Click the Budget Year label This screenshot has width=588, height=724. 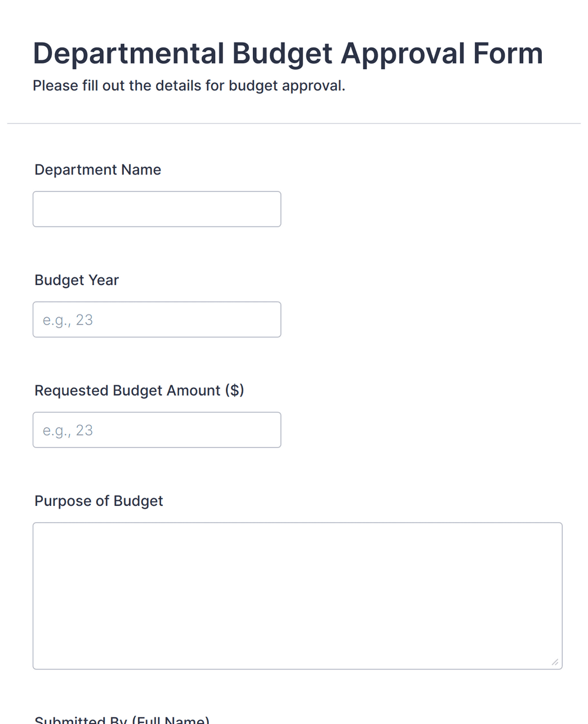click(x=77, y=280)
